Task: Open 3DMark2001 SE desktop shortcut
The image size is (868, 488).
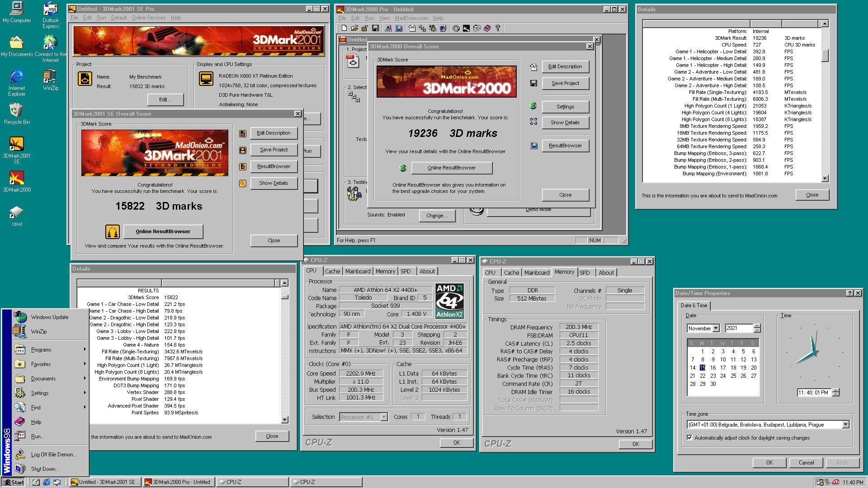Action: point(17,150)
